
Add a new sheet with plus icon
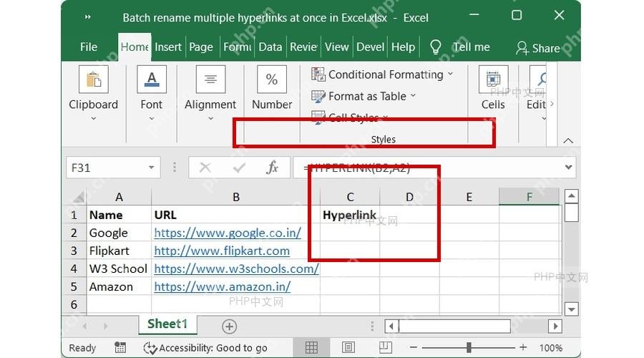tap(229, 326)
